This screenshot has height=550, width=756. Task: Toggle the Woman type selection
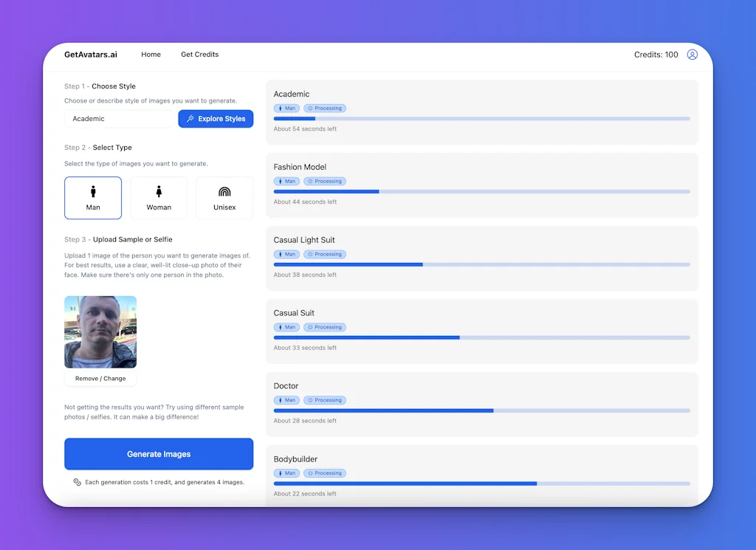(x=159, y=198)
